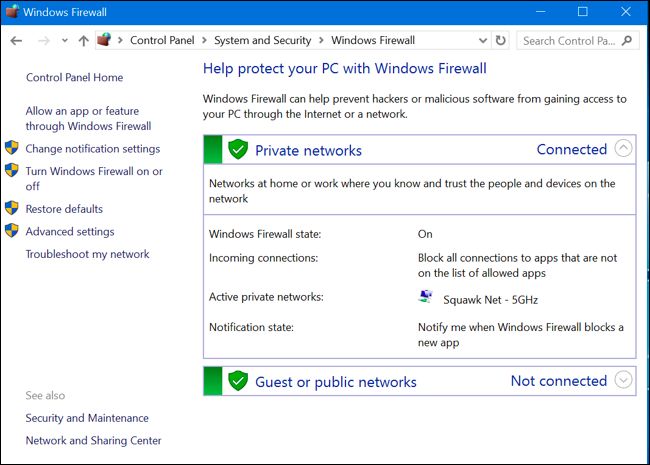Click the Back navigation arrow
The image size is (650, 465).
[16, 41]
